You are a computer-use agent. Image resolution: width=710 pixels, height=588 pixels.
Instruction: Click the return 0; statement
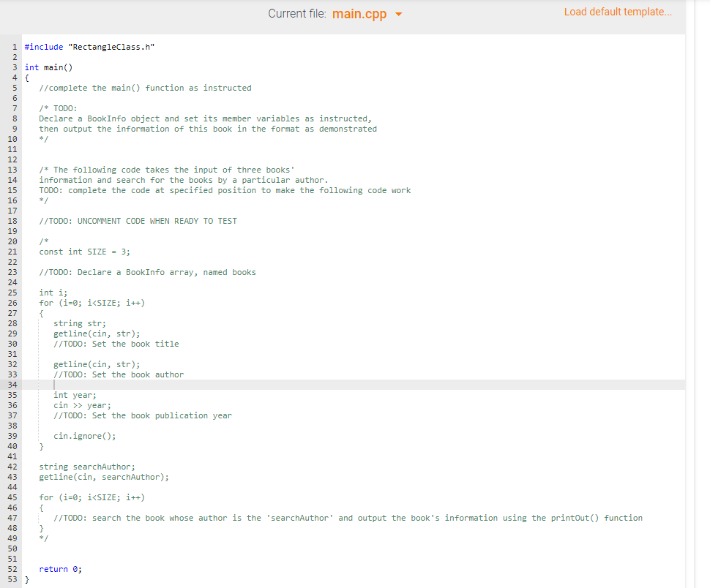point(61,568)
